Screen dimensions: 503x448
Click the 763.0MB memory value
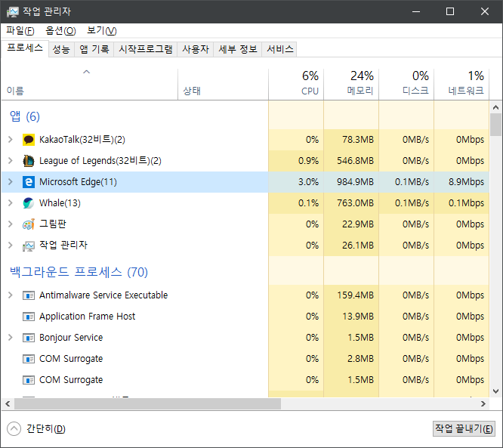click(x=355, y=203)
